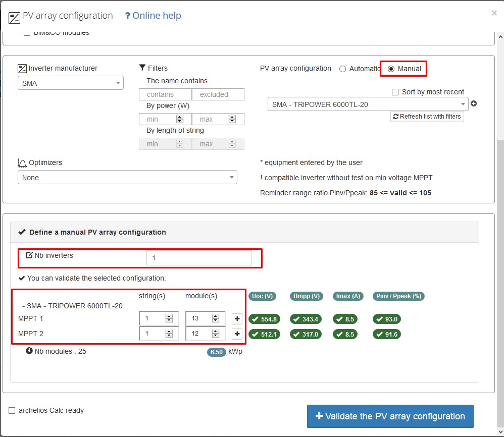The width and height of the screenshot is (504, 437).
Task: Click the plus icon beside inverter dropdown
Action: pos(474,103)
